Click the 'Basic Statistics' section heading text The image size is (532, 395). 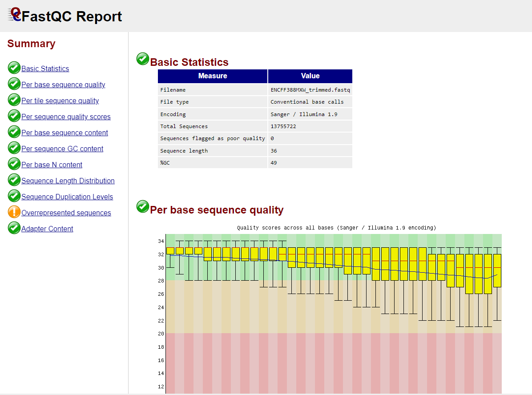pos(189,62)
